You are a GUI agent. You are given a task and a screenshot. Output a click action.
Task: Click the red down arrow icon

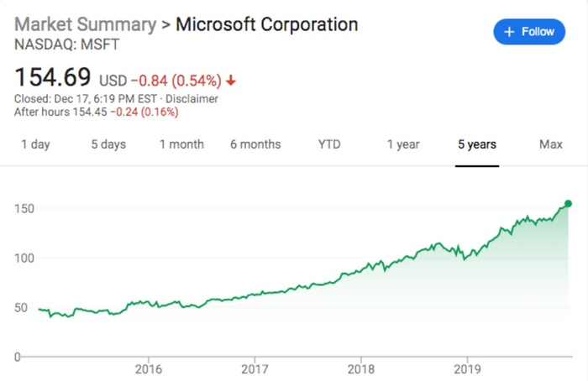pos(231,81)
